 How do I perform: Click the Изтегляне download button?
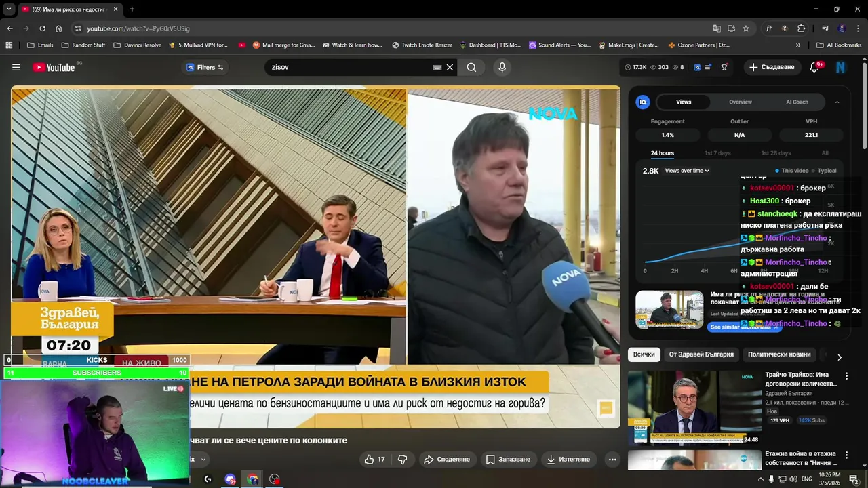(x=568, y=459)
